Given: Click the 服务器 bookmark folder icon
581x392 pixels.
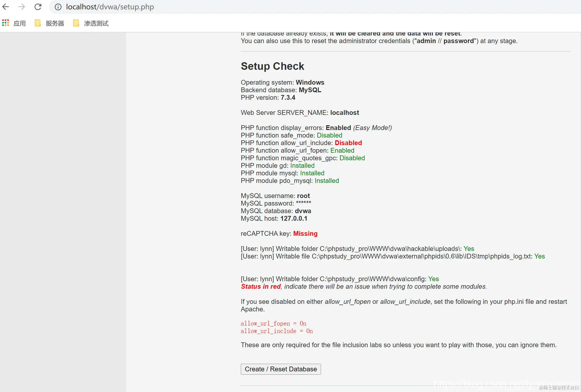Looking at the screenshot, I should click(x=38, y=23).
